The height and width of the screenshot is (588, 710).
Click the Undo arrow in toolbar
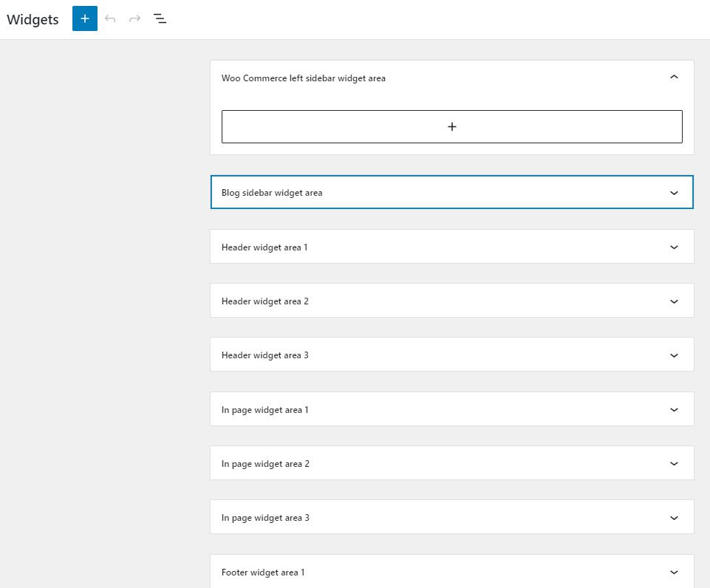pyautogui.click(x=111, y=19)
